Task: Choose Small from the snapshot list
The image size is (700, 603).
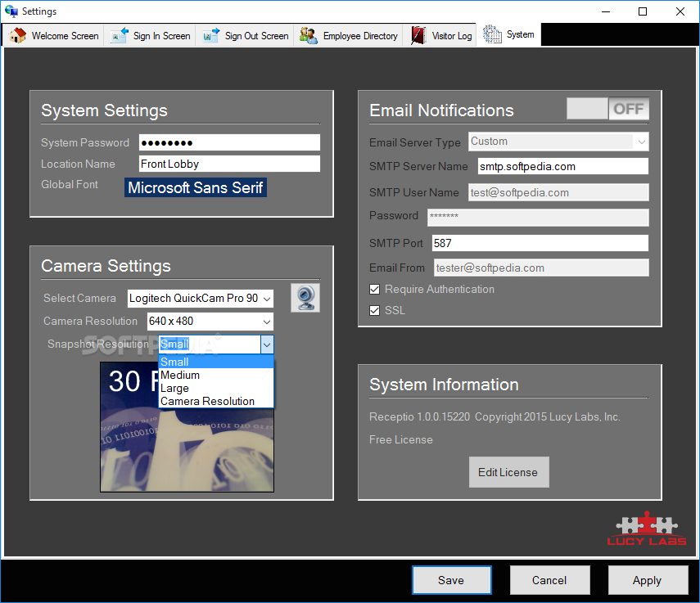Action: (x=216, y=362)
